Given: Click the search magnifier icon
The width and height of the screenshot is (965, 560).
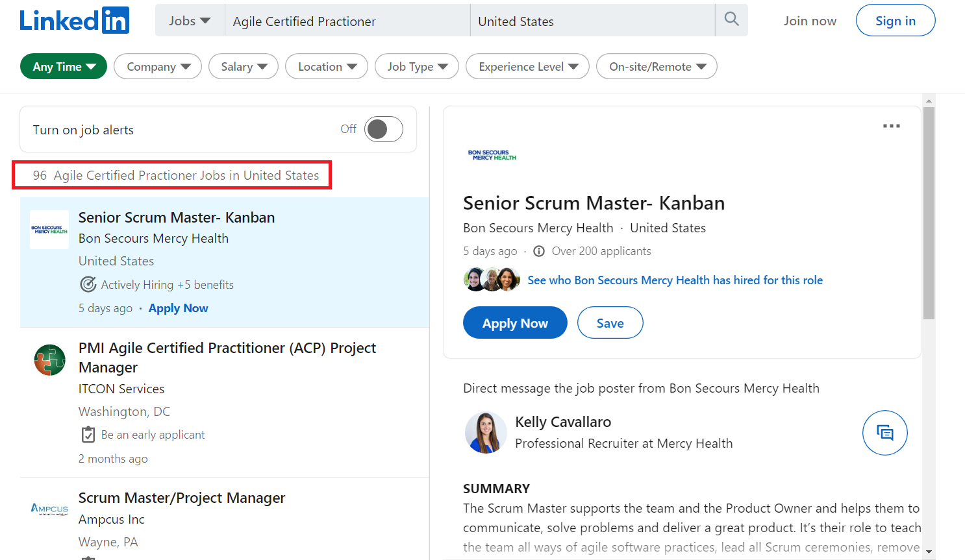Looking at the screenshot, I should 731,19.
